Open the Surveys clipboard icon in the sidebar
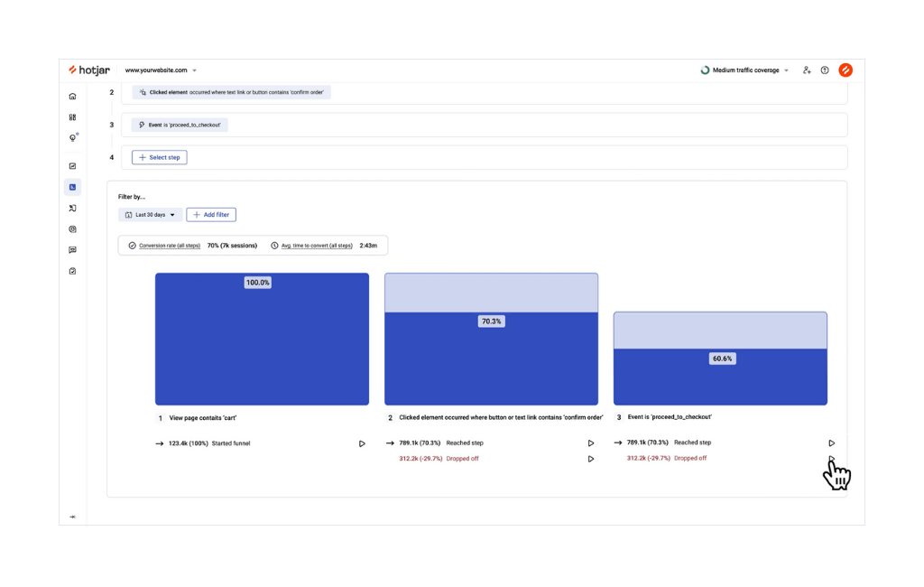924x587 pixels. (72, 272)
